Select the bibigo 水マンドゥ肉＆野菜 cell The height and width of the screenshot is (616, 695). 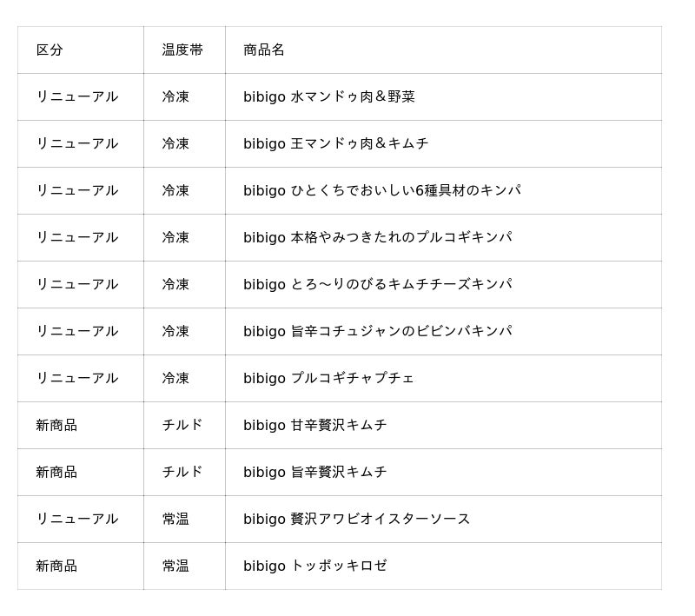[329, 97]
